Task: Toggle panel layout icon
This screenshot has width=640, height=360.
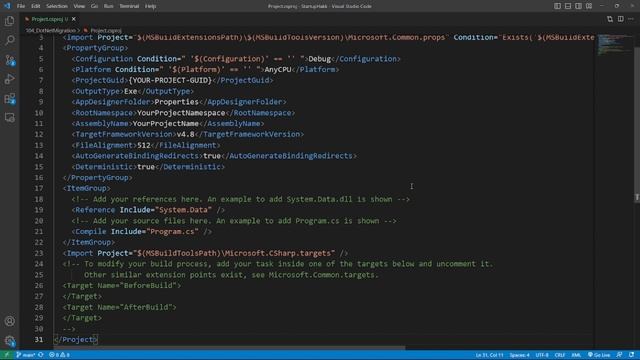Action: (568, 6)
